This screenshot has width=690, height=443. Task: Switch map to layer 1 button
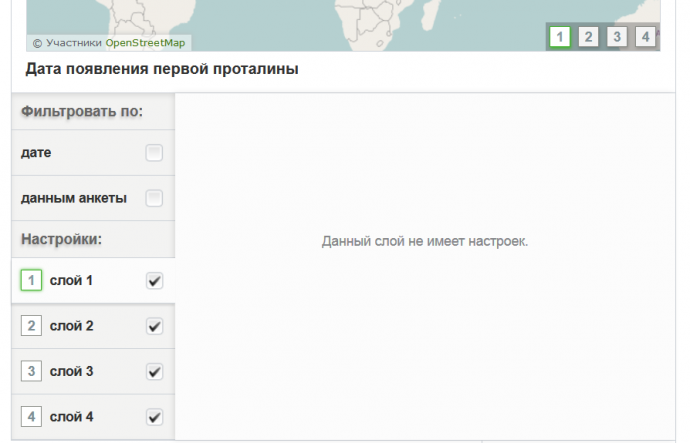point(560,37)
